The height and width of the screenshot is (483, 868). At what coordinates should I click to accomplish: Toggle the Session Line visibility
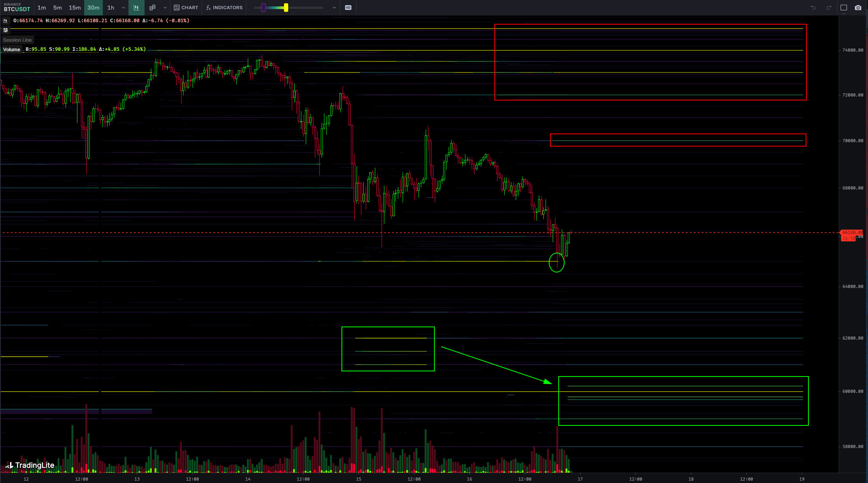pos(17,40)
